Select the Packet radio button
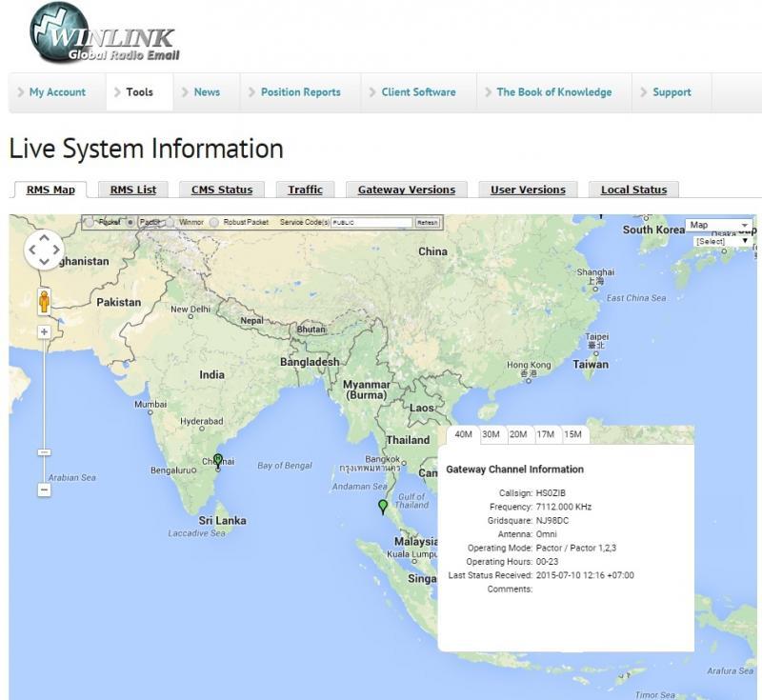The width and height of the screenshot is (762, 700). pos(90,223)
